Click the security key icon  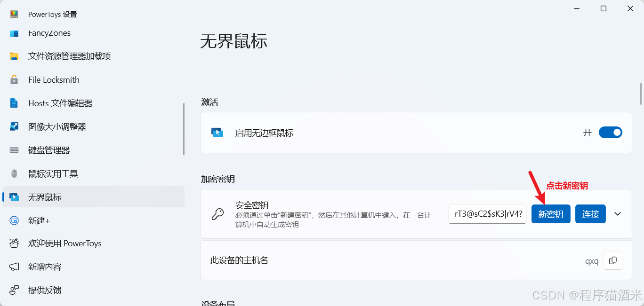pos(217,214)
